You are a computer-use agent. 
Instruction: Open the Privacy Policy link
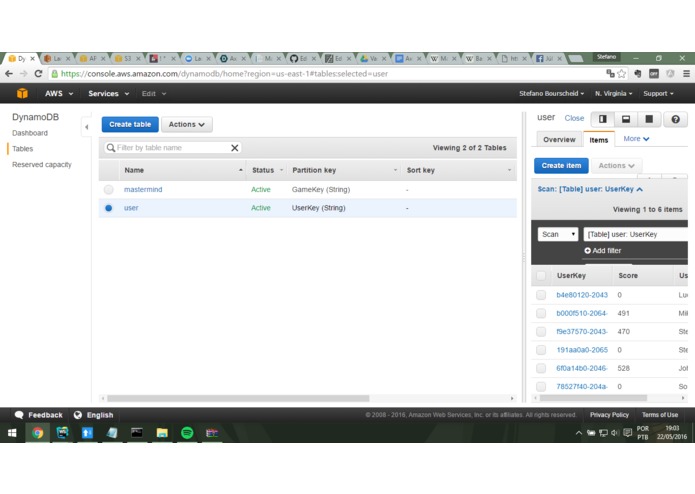click(x=609, y=415)
